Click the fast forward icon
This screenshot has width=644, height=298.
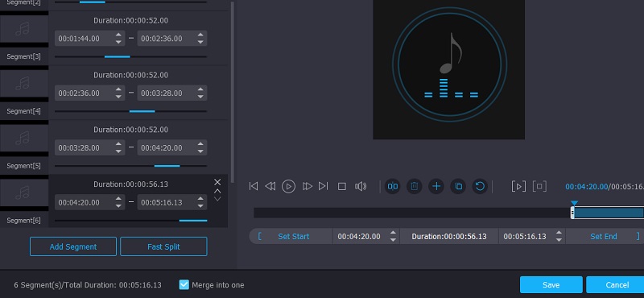click(x=308, y=186)
